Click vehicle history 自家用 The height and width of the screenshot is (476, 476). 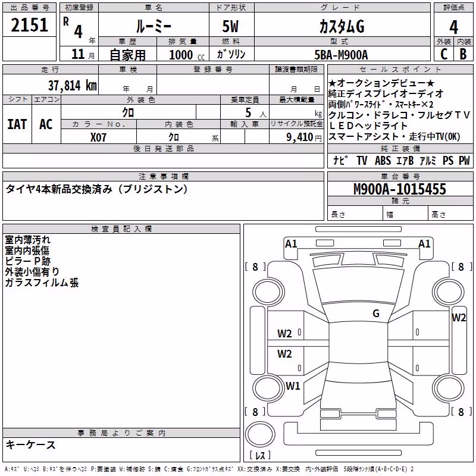127,55
